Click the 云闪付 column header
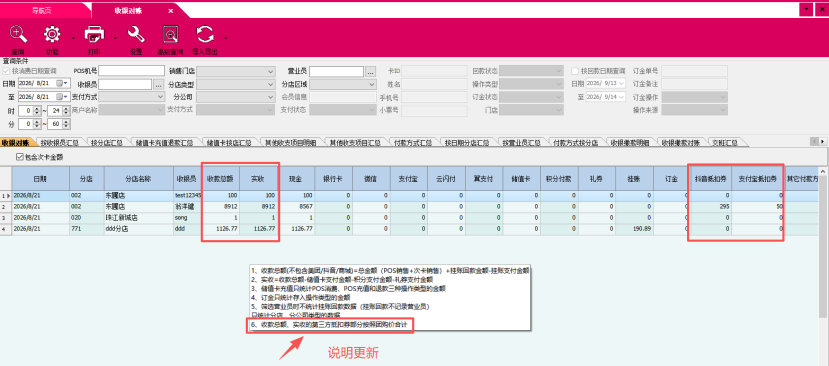This screenshot has height=366, width=829. click(x=447, y=179)
